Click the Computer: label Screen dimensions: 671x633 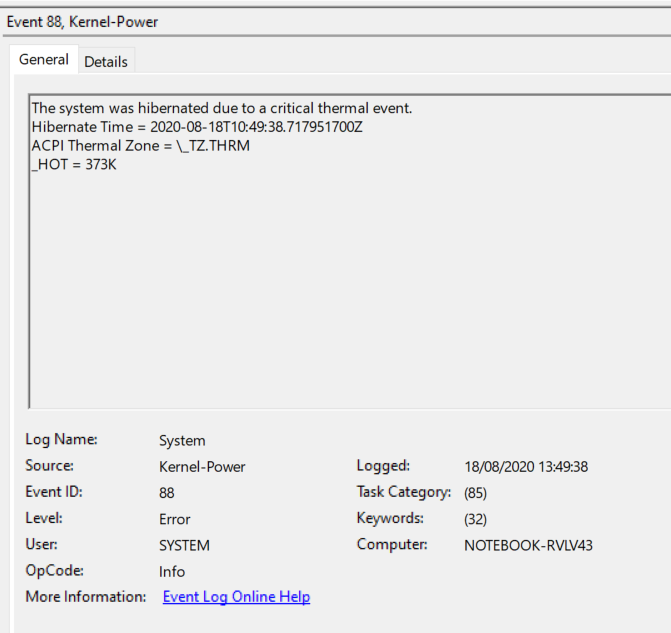(392, 544)
